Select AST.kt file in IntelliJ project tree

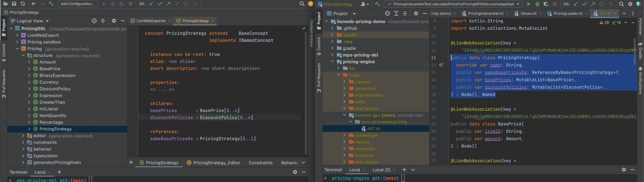click(x=373, y=128)
